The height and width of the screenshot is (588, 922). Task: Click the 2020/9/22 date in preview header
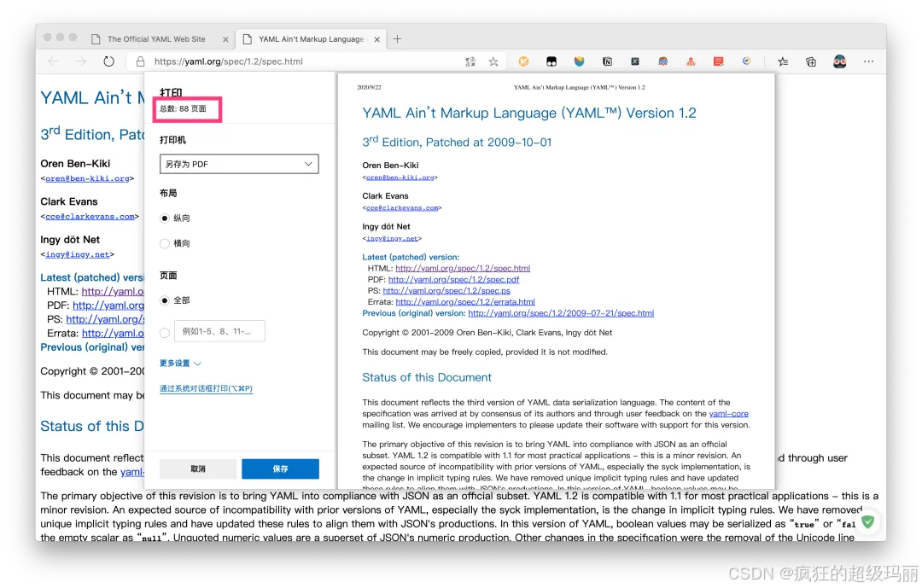click(370, 87)
